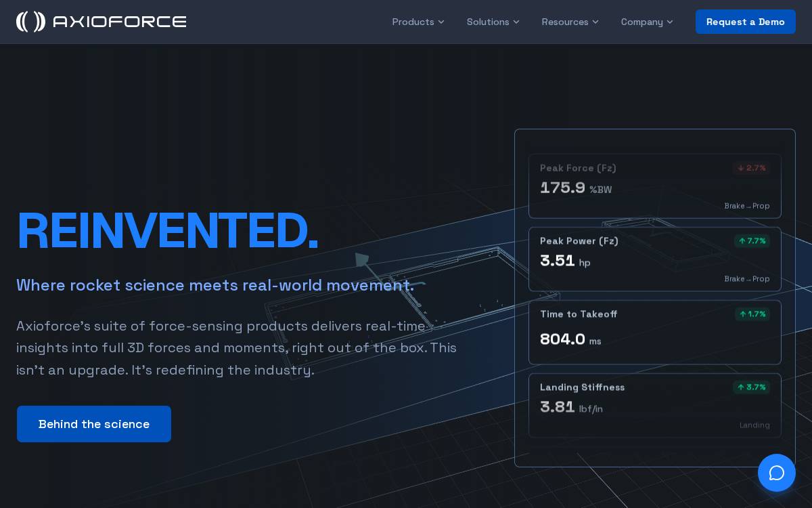
Task: Click the chevron next to Resources
Action: [595, 22]
